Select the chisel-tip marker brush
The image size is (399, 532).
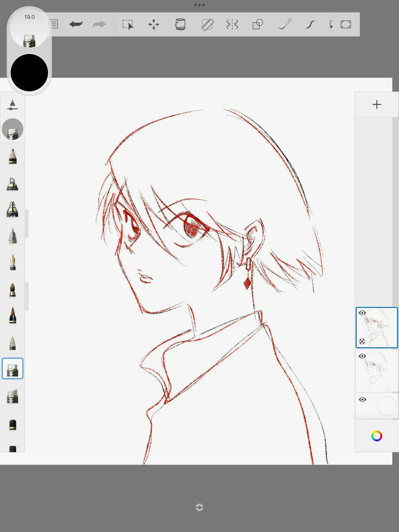point(12,184)
